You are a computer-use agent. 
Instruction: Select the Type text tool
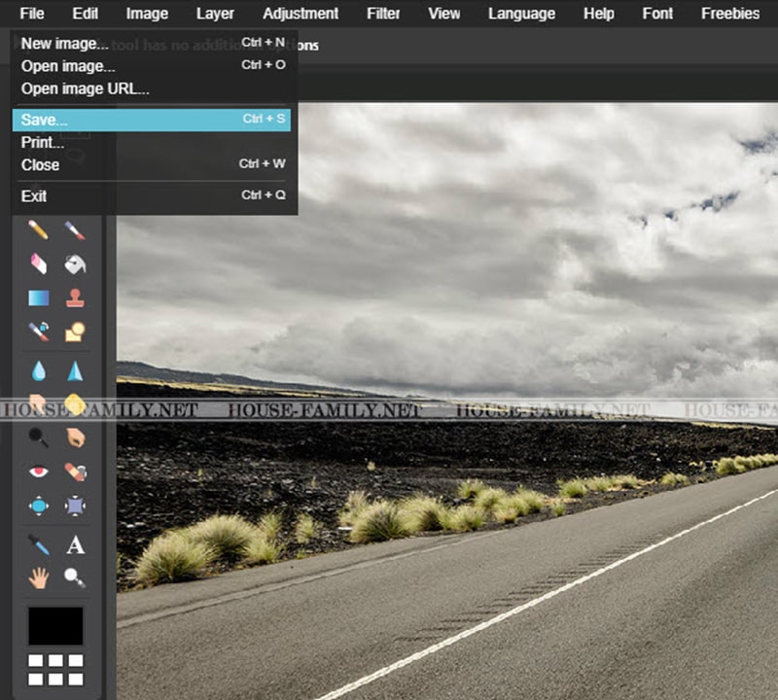[75, 544]
